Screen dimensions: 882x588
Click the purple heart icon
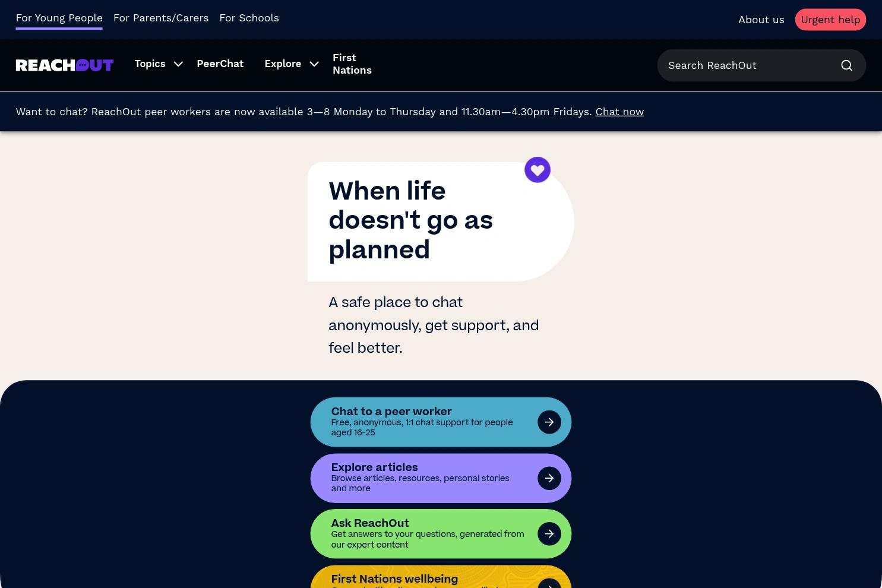pos(538,170)
